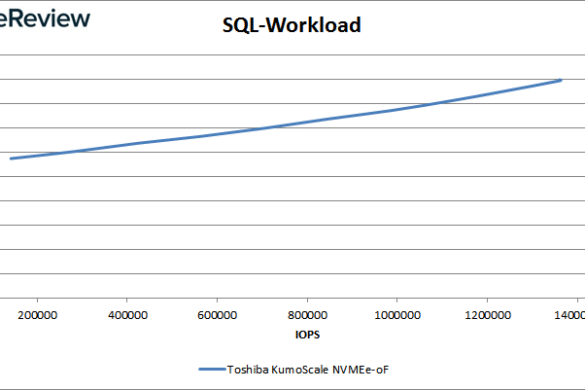Viewport: 585px width, 390px height.
Task: Click the blue legend line marker
Action: point(212,369)
